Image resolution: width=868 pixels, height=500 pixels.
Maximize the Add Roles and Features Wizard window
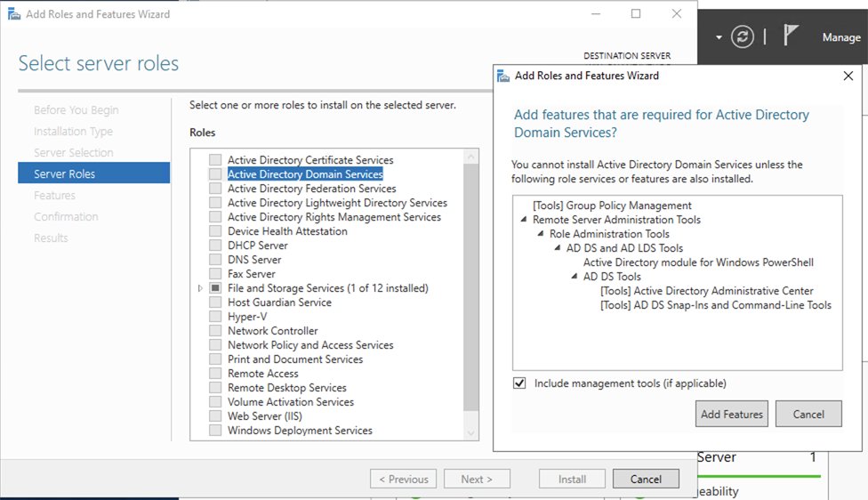[x=636, y=14]
